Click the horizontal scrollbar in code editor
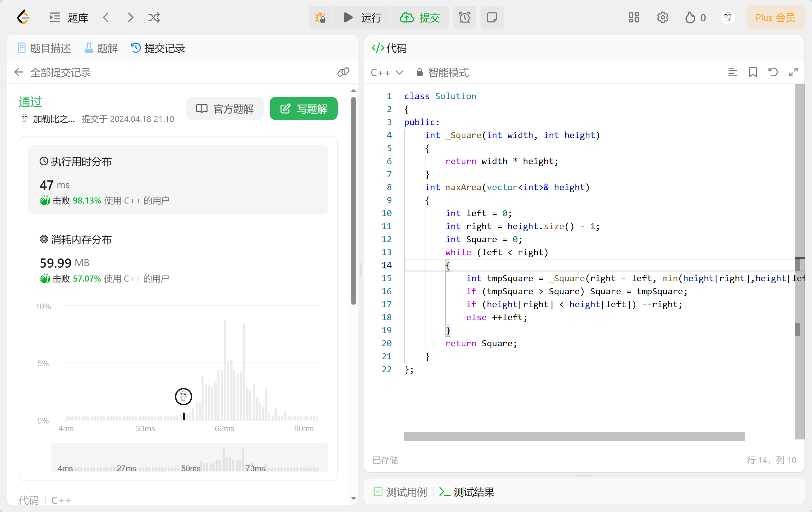Image resolution: width=812 pixels, height=512 pixels. (574, 437)
